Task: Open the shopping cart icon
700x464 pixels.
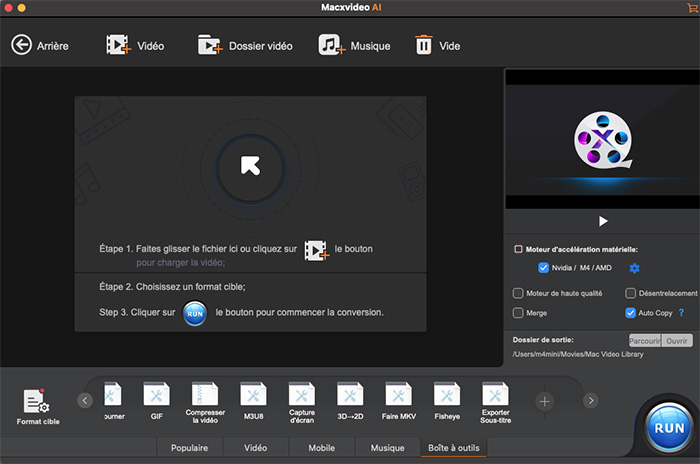Action: 692,7
